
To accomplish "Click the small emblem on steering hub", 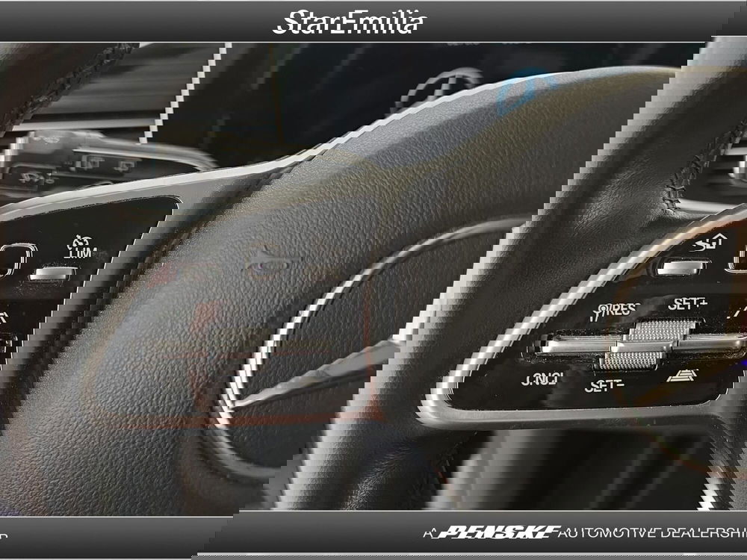I will coord(269,264).
